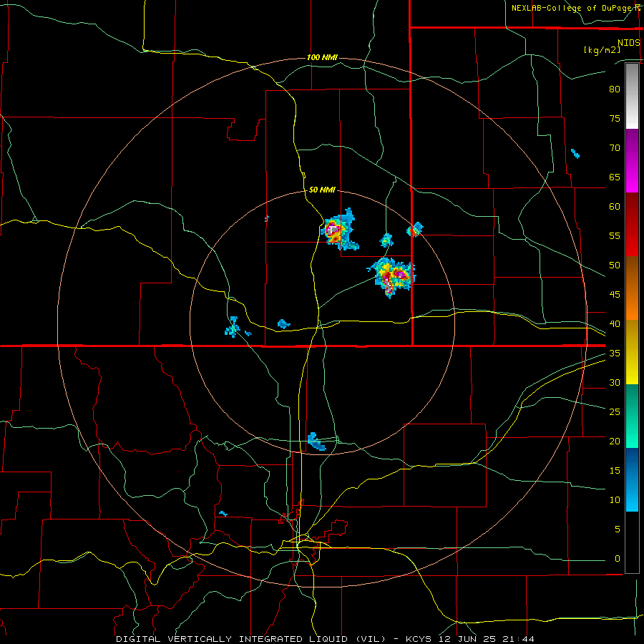Click the 55 value on the VIL scale
644x644 pixels.
coord(615,235)
